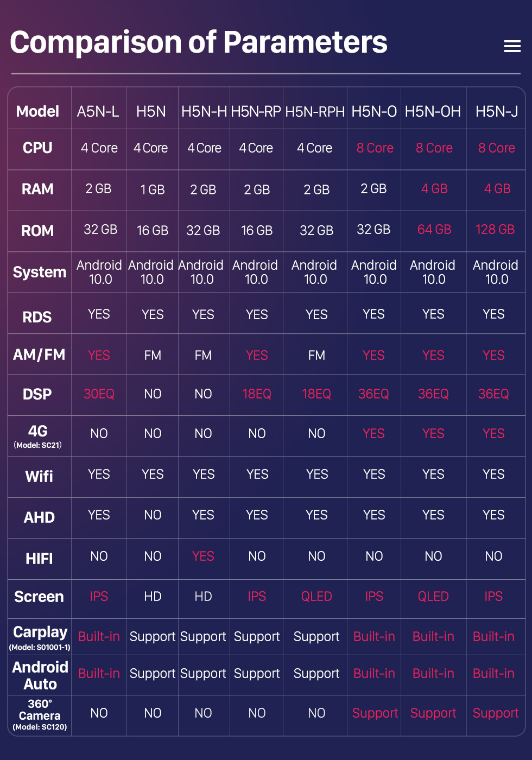
Task: Select QLED screen value under H5N-RPH
Action: [316, 597]
